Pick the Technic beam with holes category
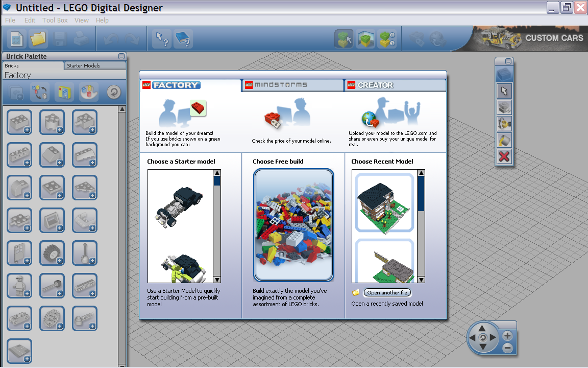588x368 pixels. point(85,285)
